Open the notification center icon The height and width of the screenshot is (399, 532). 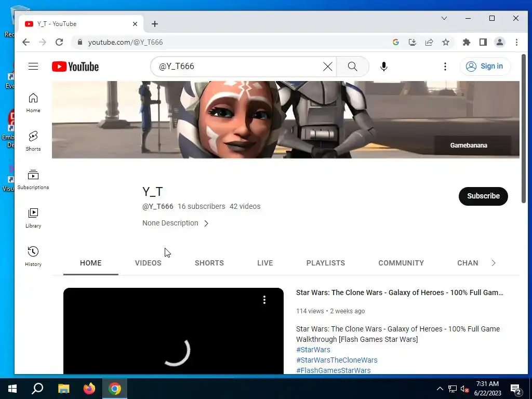516,390
